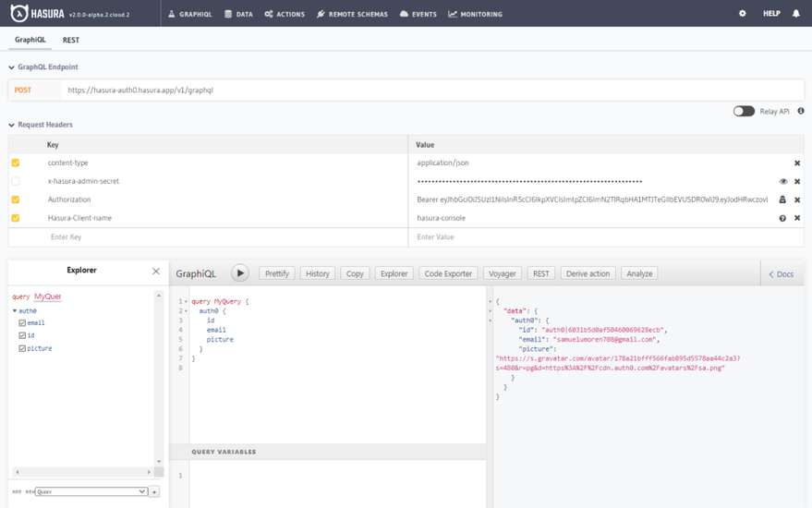The image size is (812, 508).
Task: Click Derive action button
Action: coord(588,273)
